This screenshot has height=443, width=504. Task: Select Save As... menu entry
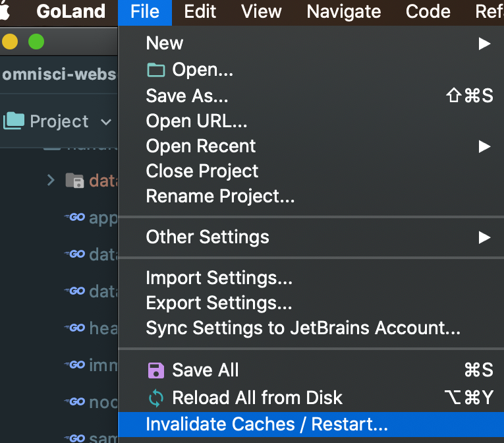311,96
